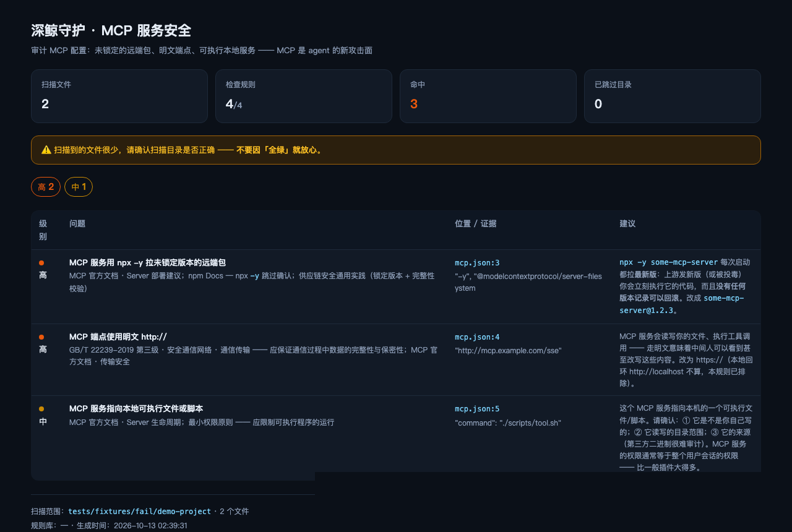Click the generation time 2026-10-13 02:39:31
The image size is (792, 532).
click(149, 526)
